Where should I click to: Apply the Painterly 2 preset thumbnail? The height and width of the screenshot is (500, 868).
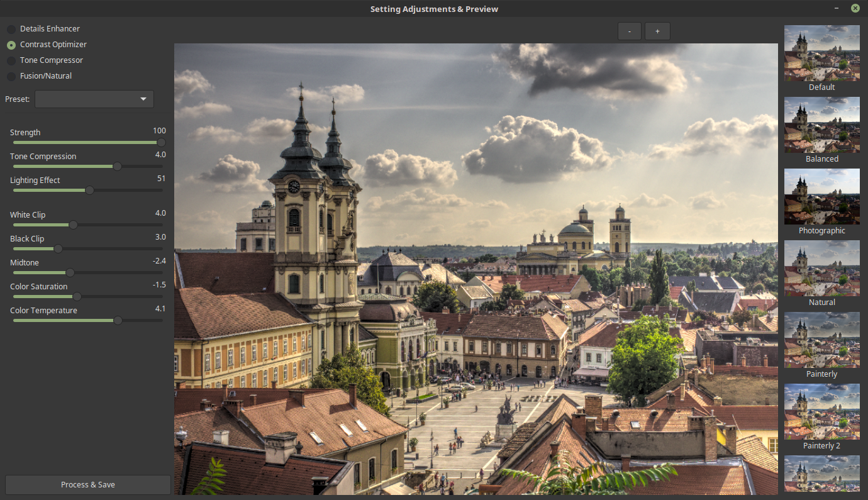[x=822, y=412]
